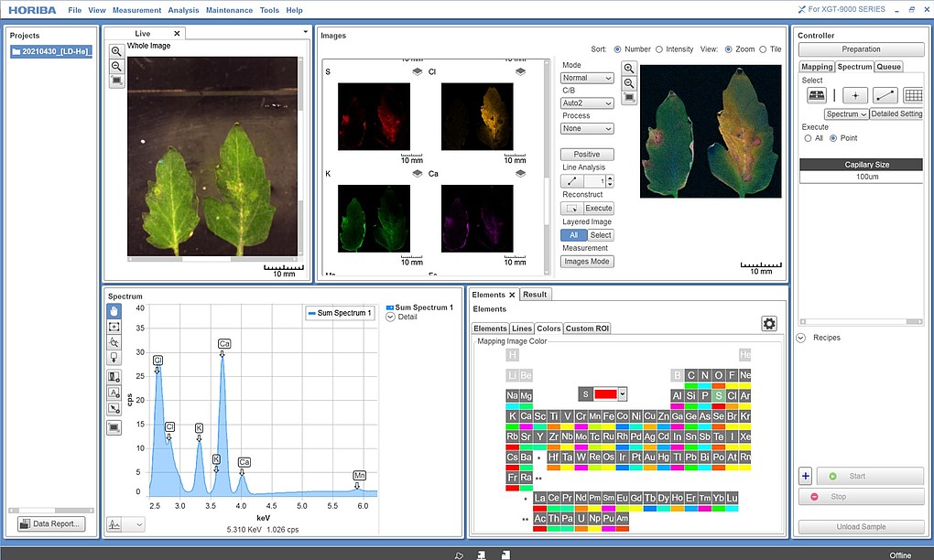Open the Measurement menu

pos(136,10)
